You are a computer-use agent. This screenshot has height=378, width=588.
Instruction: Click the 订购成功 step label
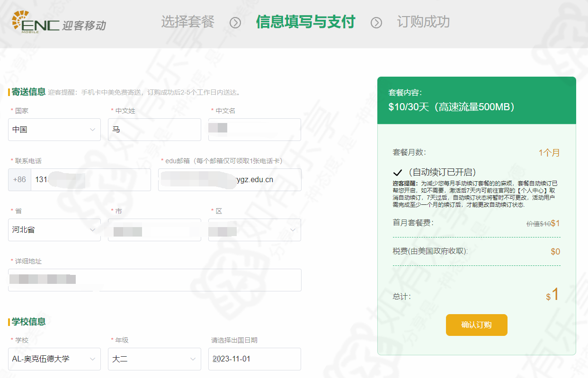coord(423,22)
